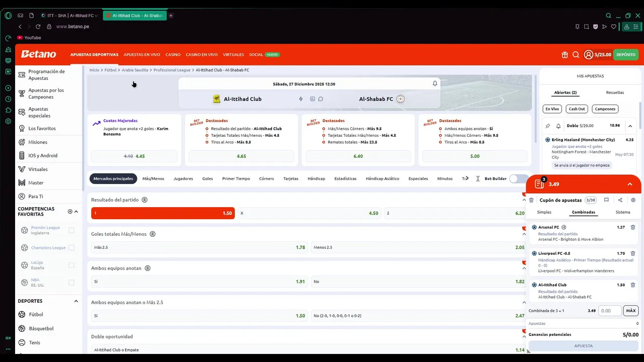Collapse the Competencias Favoritas section
The width and height of the screenshot is (644, 362).
coord(76,212)
